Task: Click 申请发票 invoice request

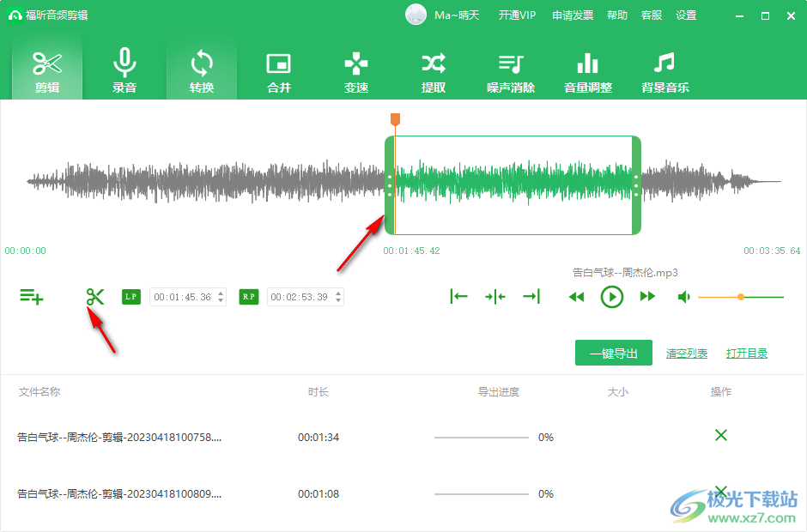Action: pyautogui.click(x=573, y=15)
